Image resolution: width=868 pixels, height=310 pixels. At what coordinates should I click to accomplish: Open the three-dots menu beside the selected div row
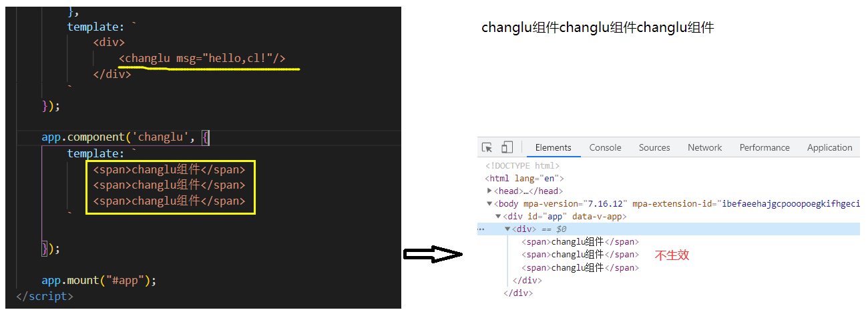(x=481, y=229)
